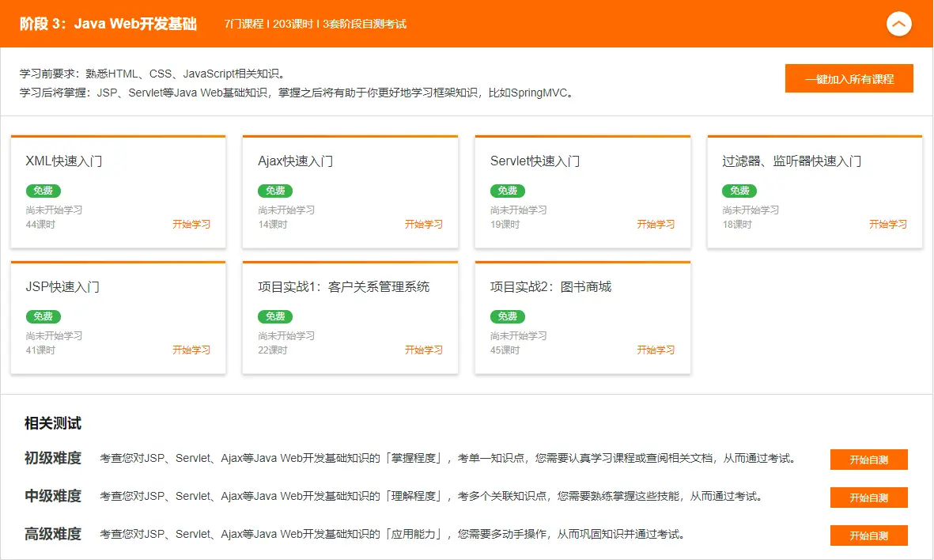Screen dimensions: 934x560
Task: Start 中级难度 self-test with 开始自测
Action: (868, 498)
